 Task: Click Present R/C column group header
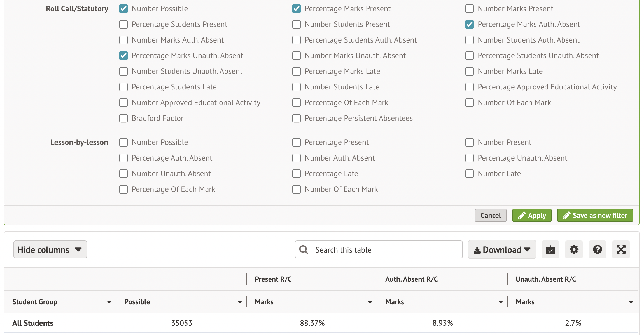coord(273,279)
